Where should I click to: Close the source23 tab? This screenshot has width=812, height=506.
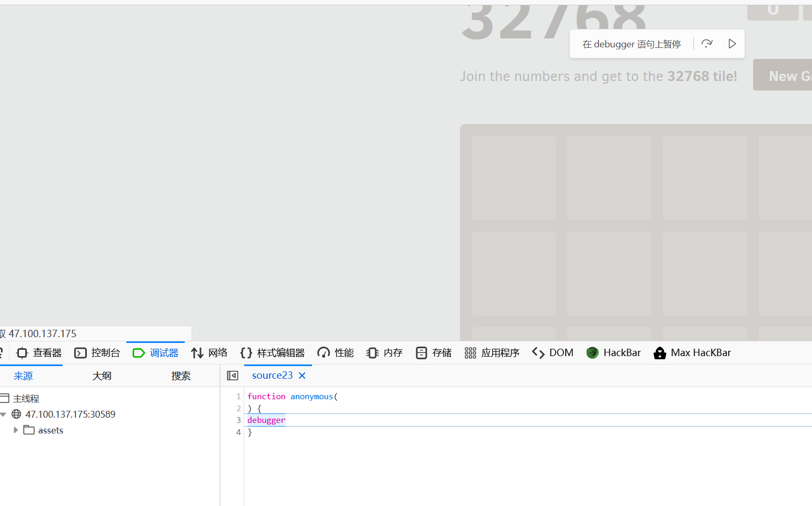pyautogui.click(x=302, y=376)
